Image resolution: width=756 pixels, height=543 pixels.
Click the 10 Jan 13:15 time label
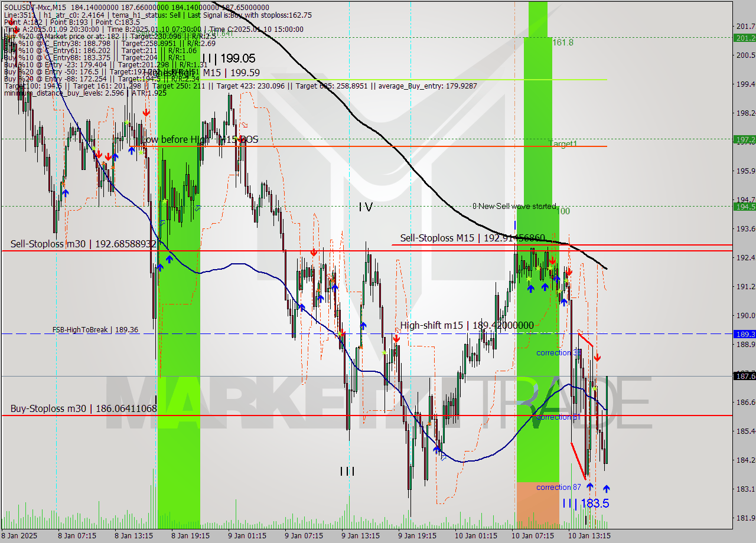click(x=589, y=536)
